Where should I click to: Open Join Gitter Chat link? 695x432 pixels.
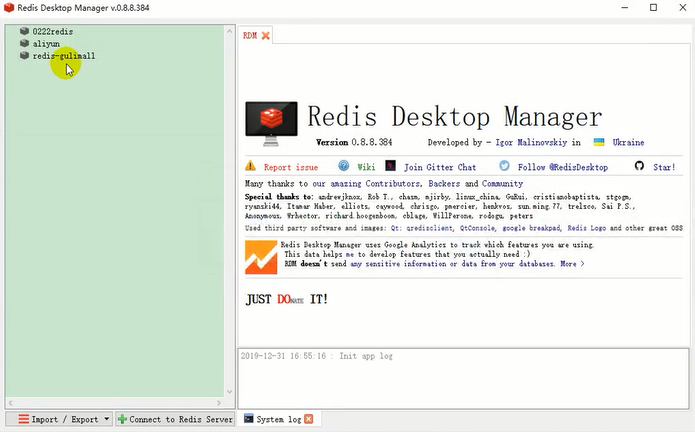440,167
